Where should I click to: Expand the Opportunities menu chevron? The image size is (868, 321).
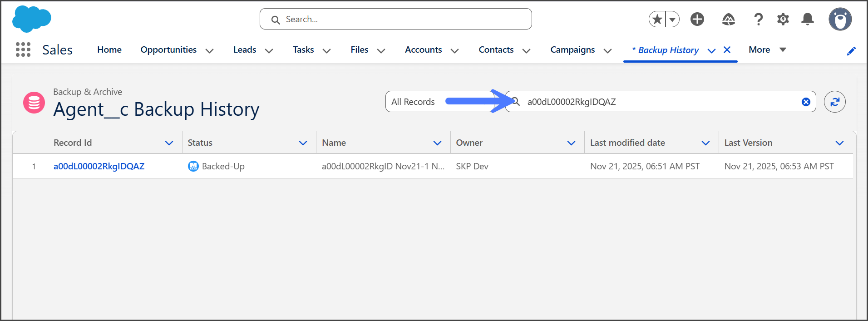[209, 50]
